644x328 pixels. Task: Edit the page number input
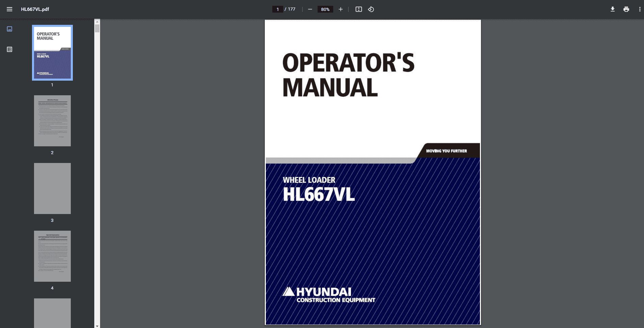(x=277, y=9)
